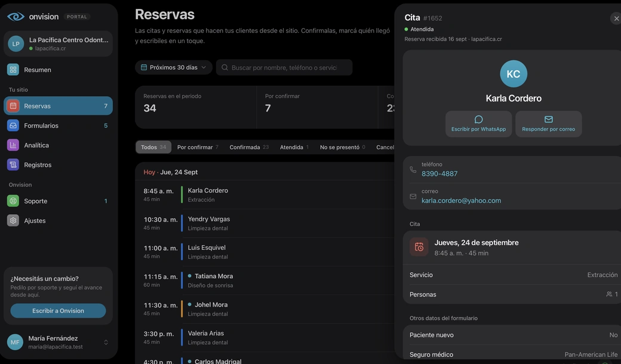Screen dimensions: 621x364
Task: Show the No se presentó tab
Action: point(343,147)
